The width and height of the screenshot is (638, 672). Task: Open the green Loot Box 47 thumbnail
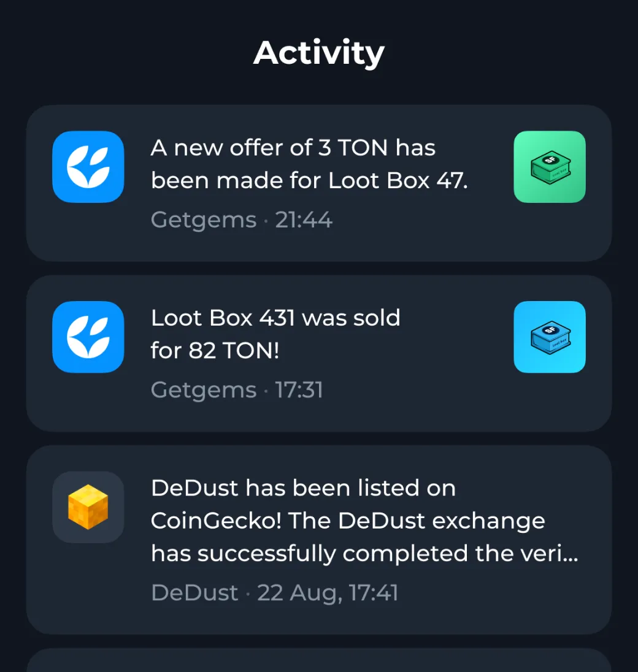tap(549, 167)
